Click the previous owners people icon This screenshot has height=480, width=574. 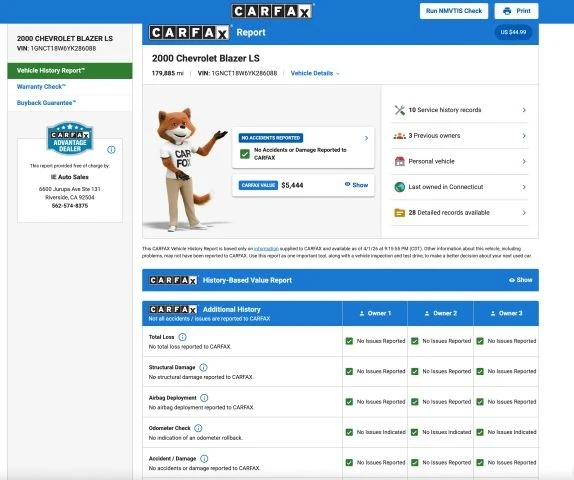399,136
